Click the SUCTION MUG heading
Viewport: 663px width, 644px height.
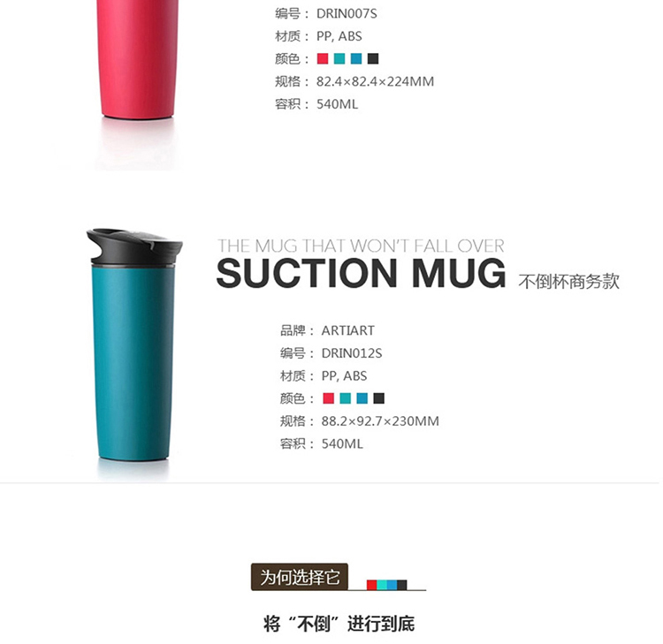361,273
